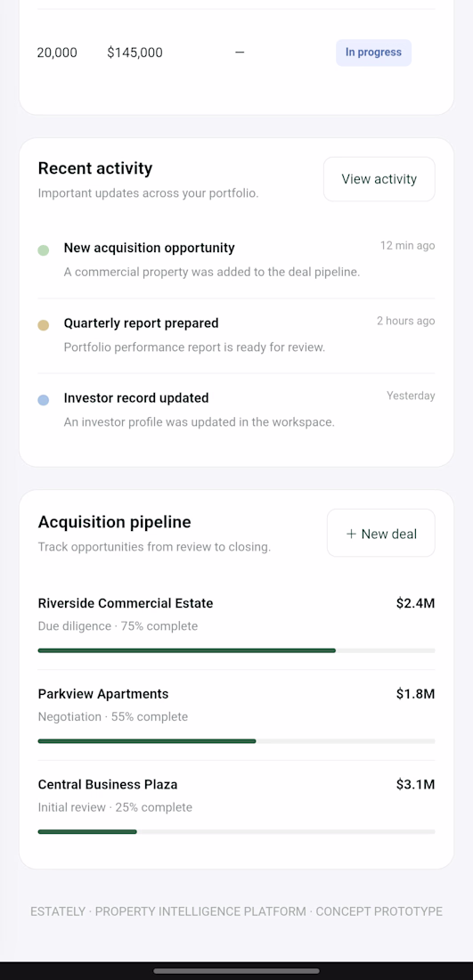Click the Central Business Plaza progress bar
473x980 pixels.
click(236, 832)
